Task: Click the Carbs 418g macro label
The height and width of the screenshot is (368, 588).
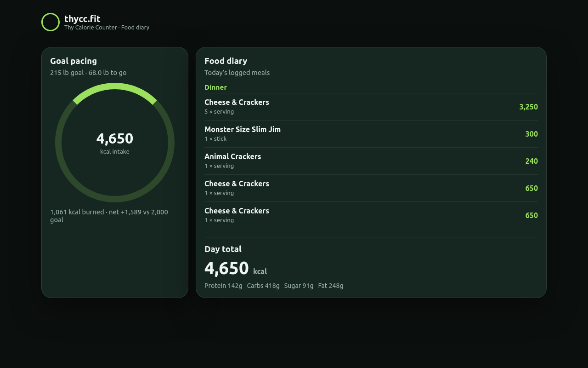Action: [263, 286]
